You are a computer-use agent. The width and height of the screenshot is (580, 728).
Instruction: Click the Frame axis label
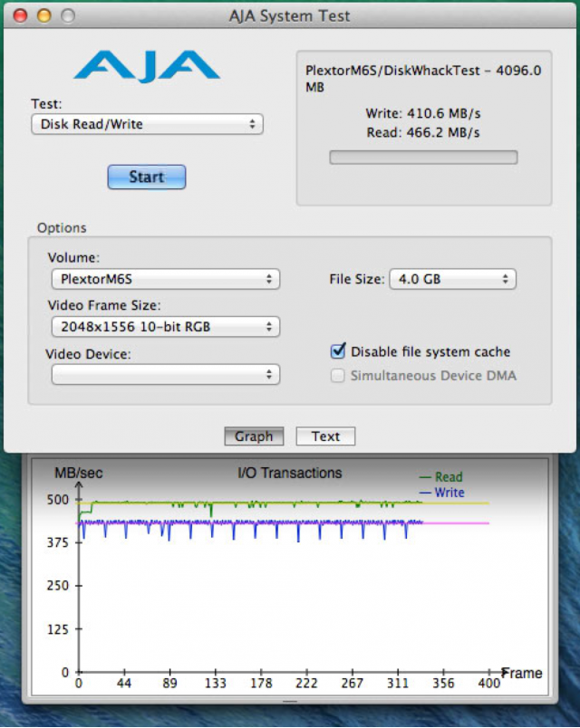pyautogui.click(x=522, y=673)
